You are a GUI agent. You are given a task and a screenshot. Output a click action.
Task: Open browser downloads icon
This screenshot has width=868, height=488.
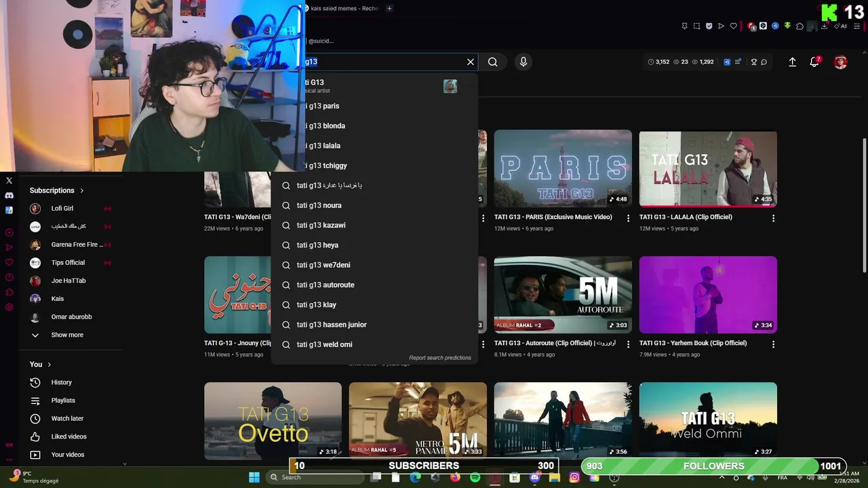824,26
